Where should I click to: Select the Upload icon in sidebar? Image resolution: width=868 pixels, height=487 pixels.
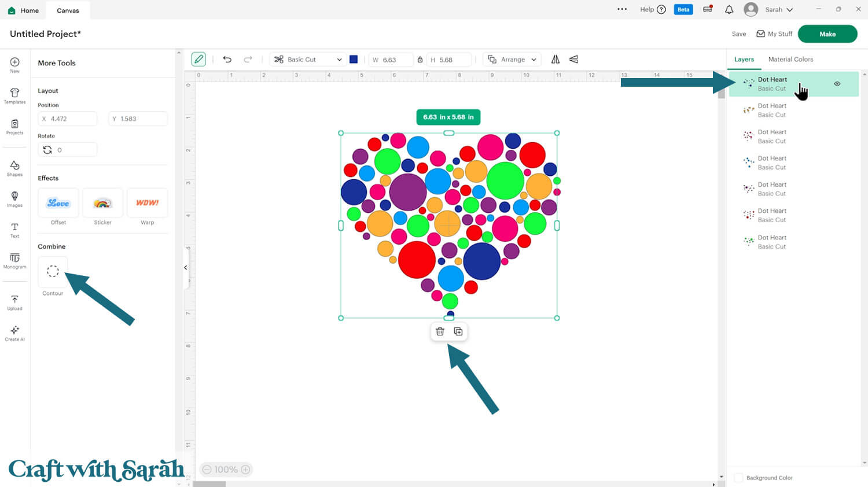click(14, 302)
